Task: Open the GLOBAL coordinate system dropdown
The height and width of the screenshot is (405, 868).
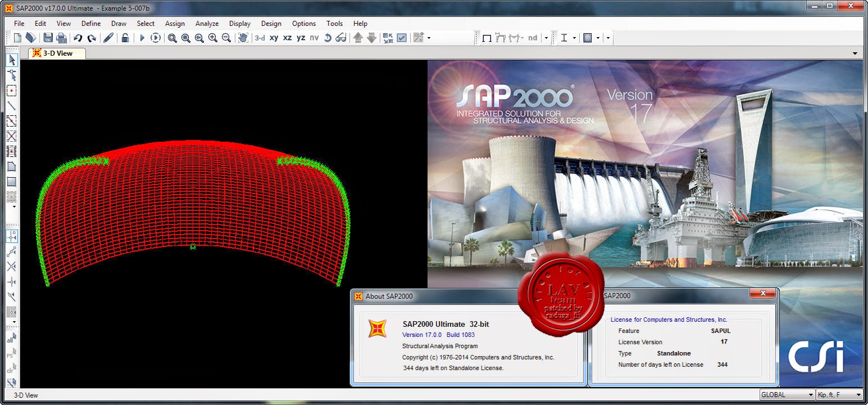Action: pos(787,395)
